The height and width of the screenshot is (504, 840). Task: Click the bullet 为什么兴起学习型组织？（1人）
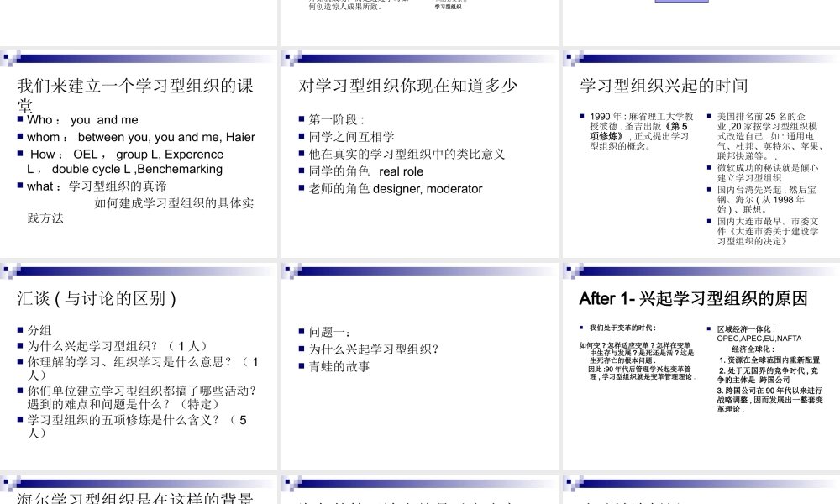117,346
